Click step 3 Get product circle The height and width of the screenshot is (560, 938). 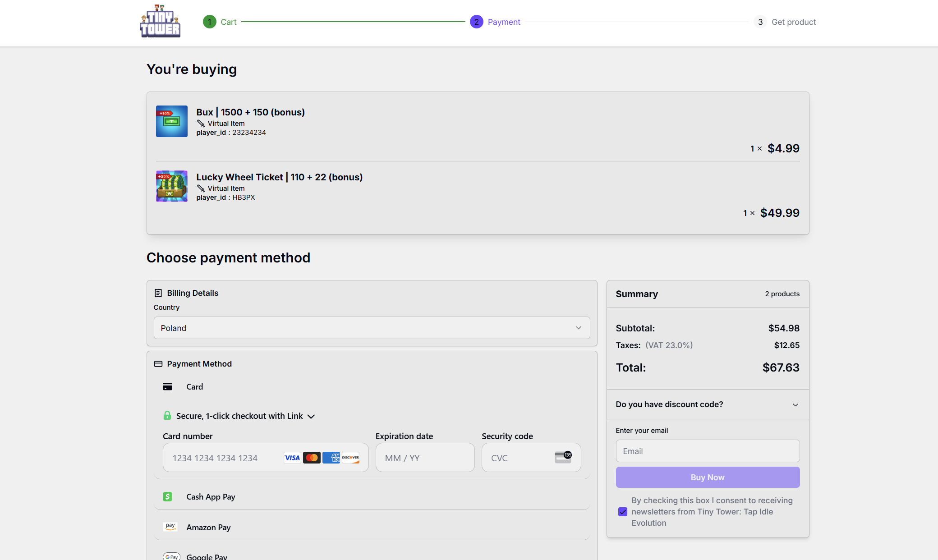(760, 22)
